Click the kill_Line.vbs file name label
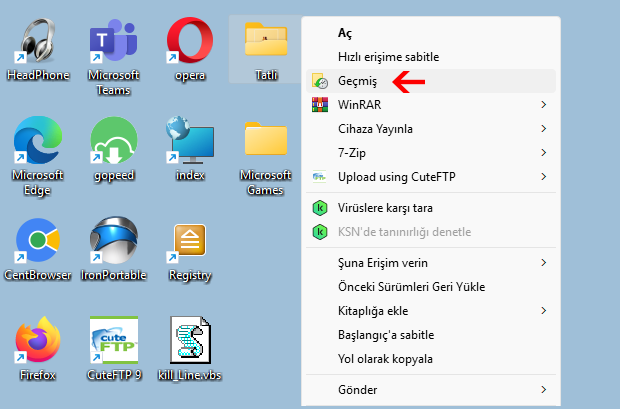 [190, 375]
